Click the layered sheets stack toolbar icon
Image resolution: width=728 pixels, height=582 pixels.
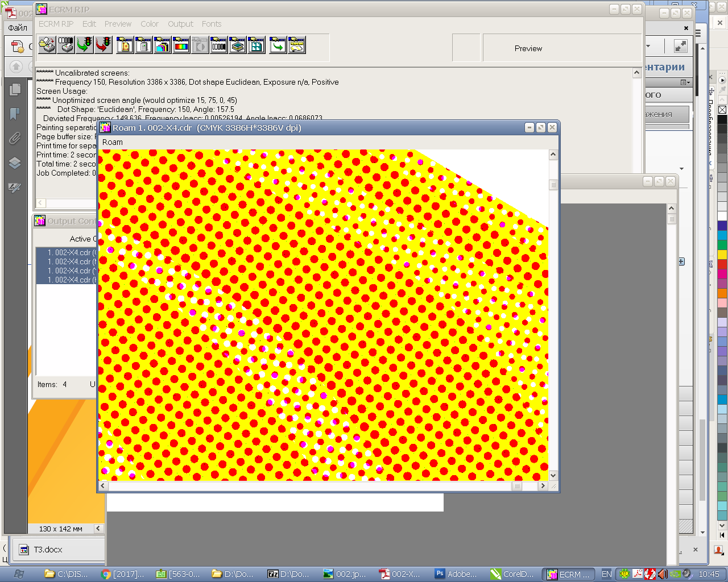pyautogui.click(x=238, y=45)
